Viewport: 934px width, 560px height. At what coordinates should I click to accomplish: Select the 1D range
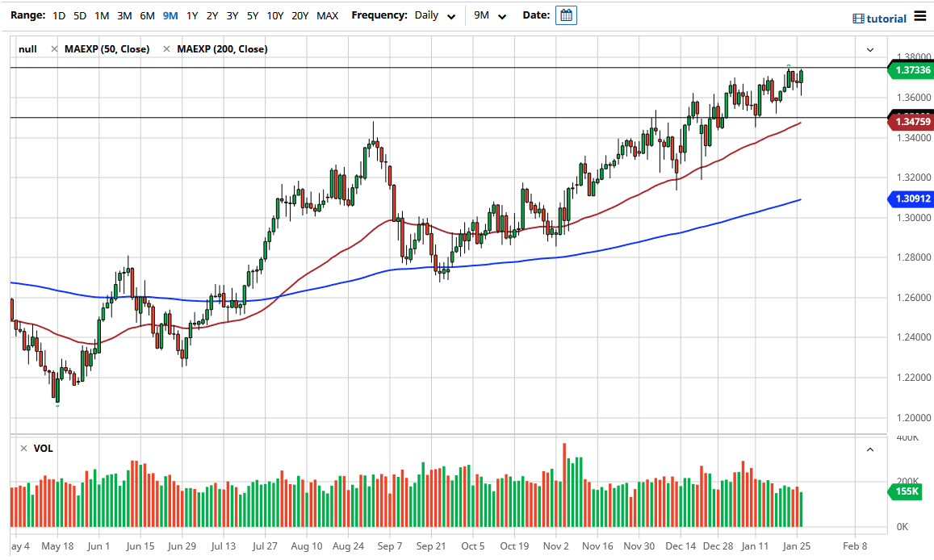tap(59, 15)
